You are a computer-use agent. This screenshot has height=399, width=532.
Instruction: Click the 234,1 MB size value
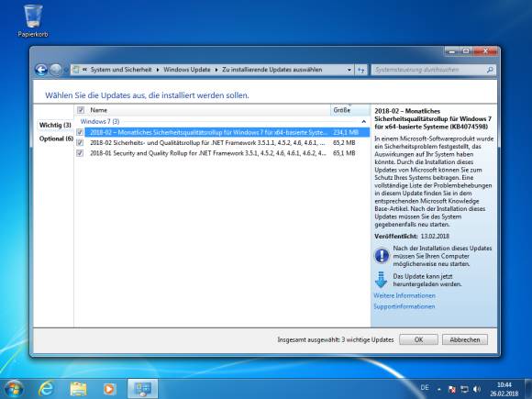pos(346,132)
